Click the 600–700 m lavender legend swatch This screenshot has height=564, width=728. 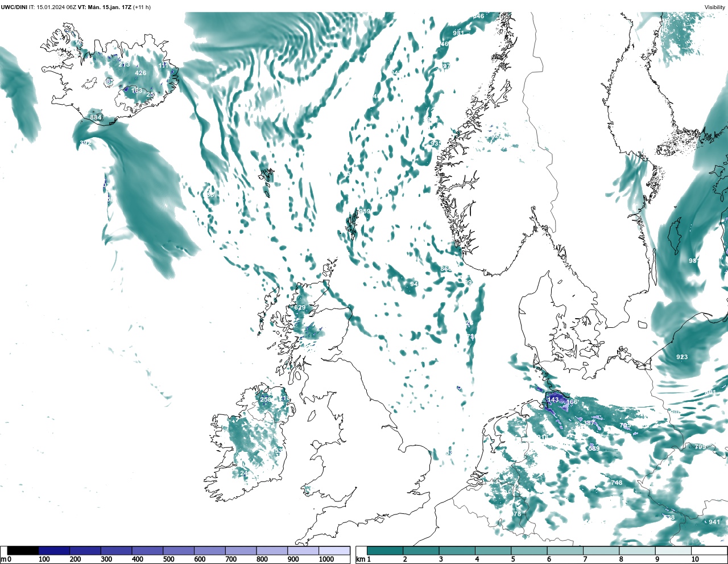click(x=209, y=551)
